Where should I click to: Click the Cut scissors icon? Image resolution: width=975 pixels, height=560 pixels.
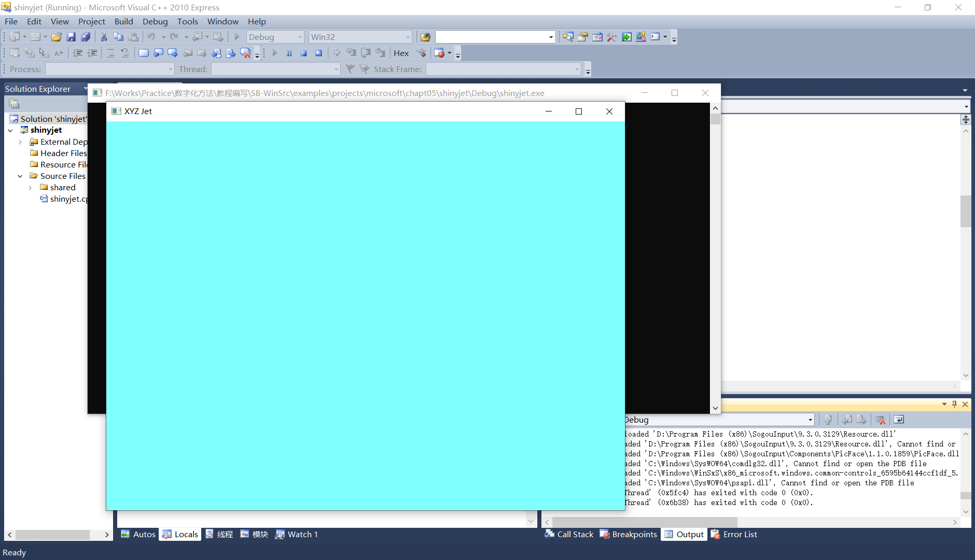pyautogui.click(x=104, y=37)
